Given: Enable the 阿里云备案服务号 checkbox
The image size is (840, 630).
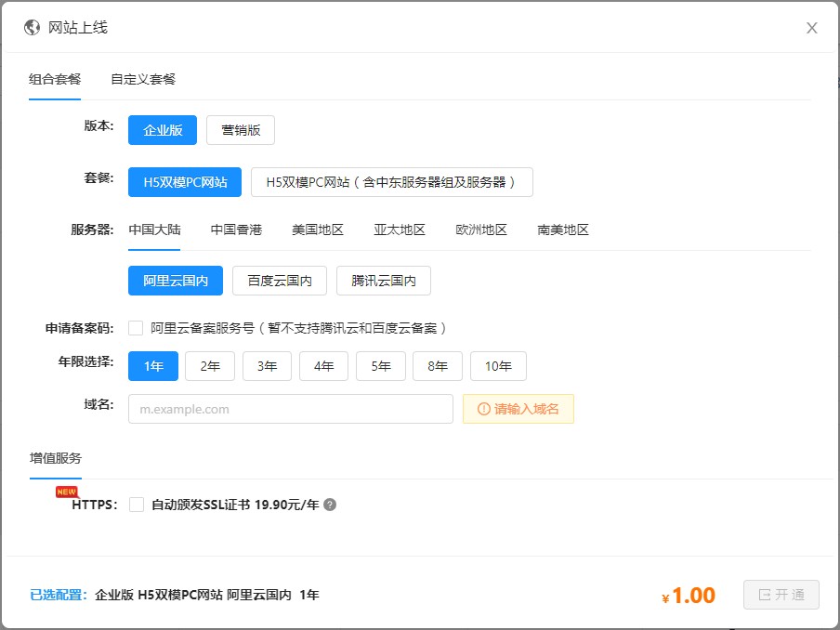Looking at the screenshot, I should (137, 328).
